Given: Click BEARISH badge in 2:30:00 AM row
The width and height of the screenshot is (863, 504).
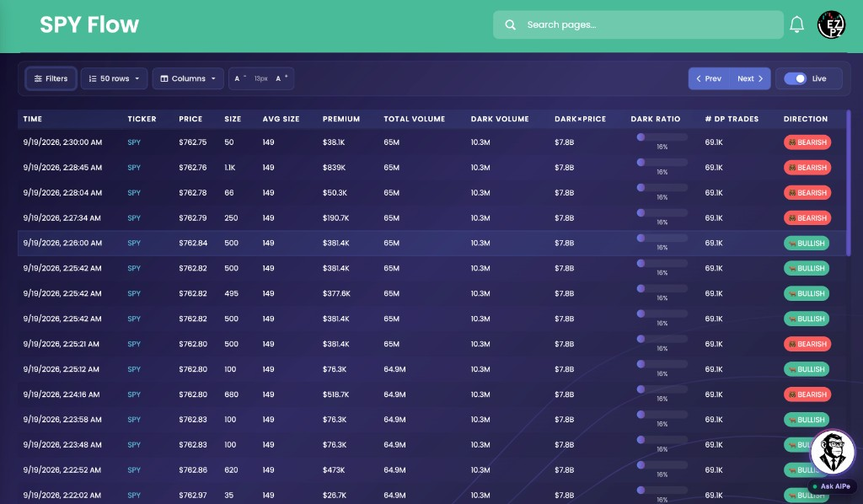Looking at the screenshot, I should pos(807,142).
